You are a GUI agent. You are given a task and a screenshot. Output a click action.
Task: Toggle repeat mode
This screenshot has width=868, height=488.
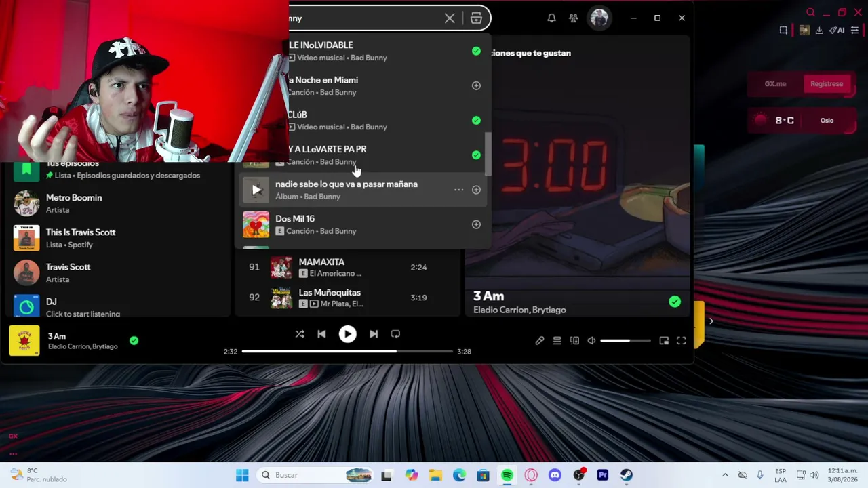[395, 334]
